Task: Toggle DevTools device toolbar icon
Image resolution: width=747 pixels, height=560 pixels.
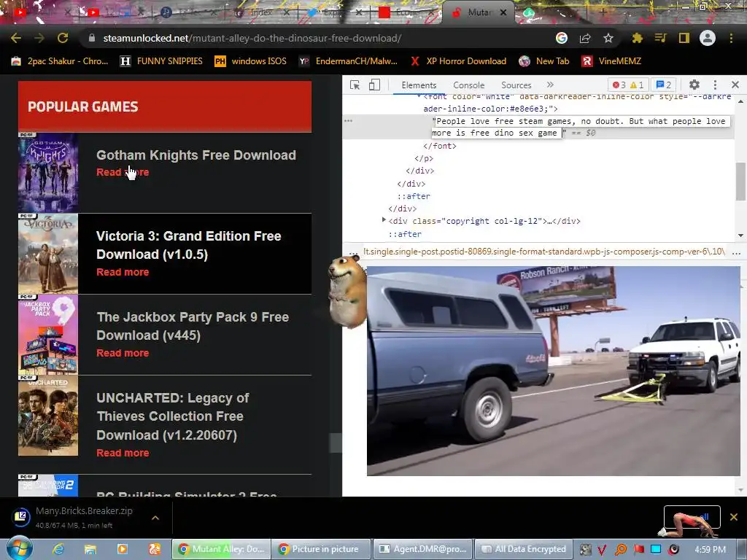Action: 374,85
